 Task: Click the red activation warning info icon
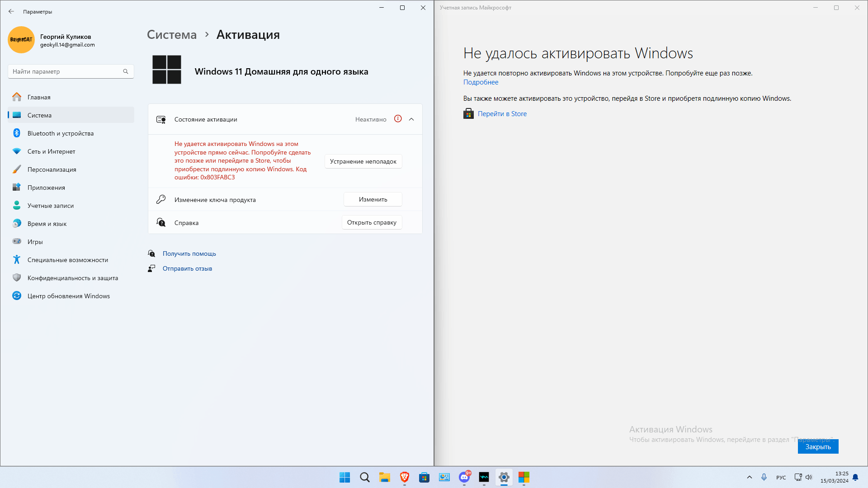[398, 119]
